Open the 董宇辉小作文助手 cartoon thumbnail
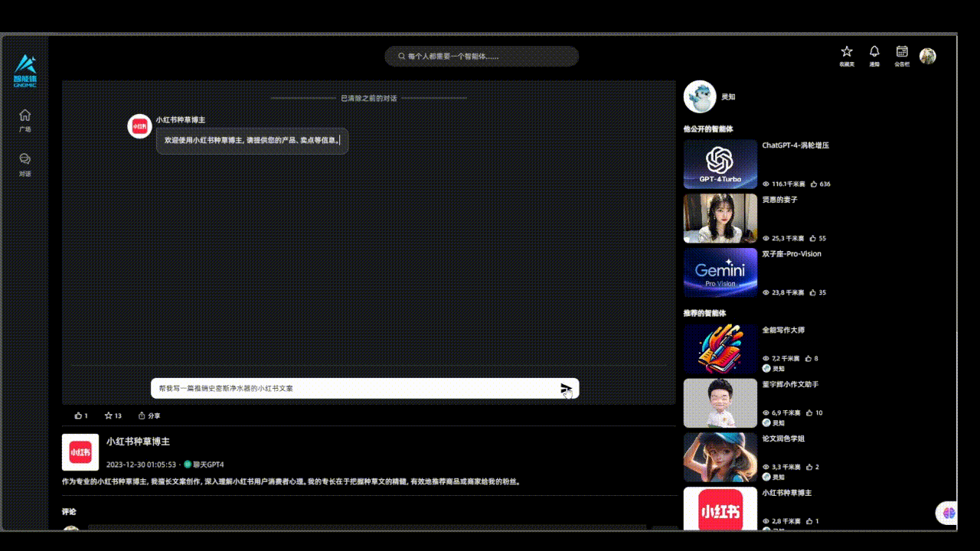This screenshot has height=551, width=980. tap(720, 403)
